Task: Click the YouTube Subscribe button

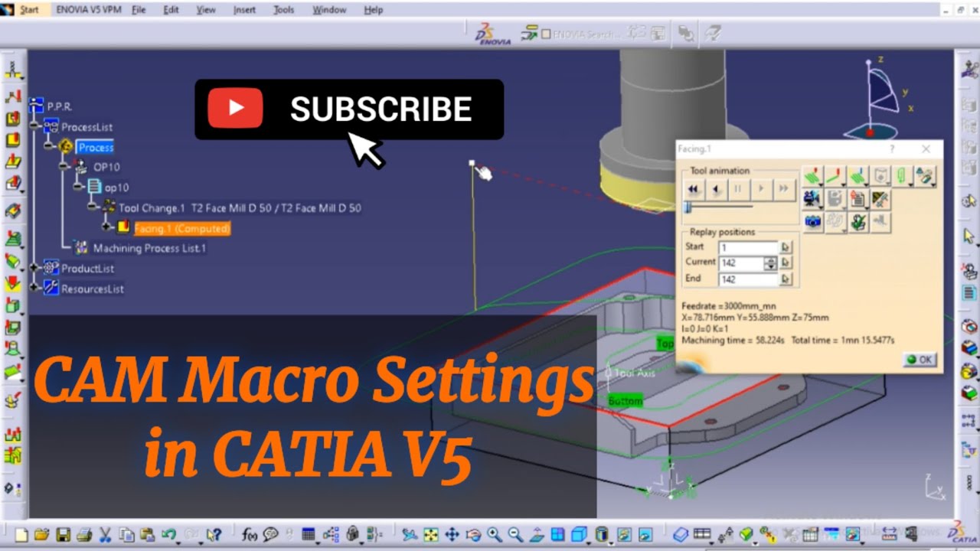Action: point(349,109)
